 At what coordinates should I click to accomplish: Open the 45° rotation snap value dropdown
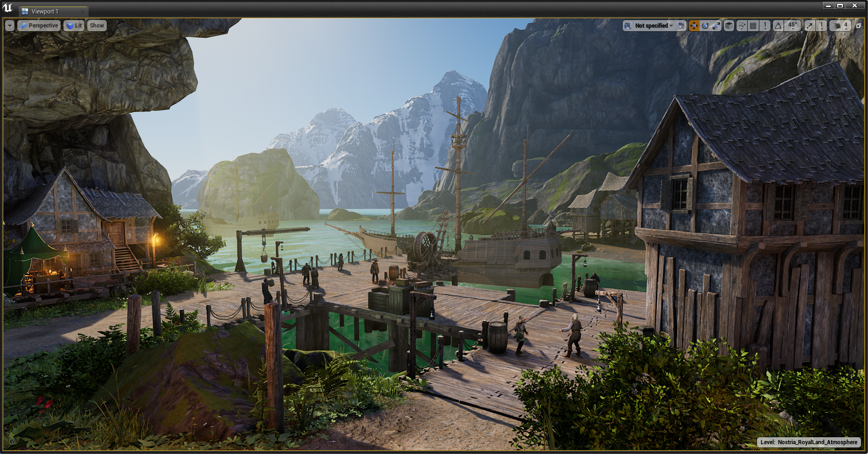[792, 26]
